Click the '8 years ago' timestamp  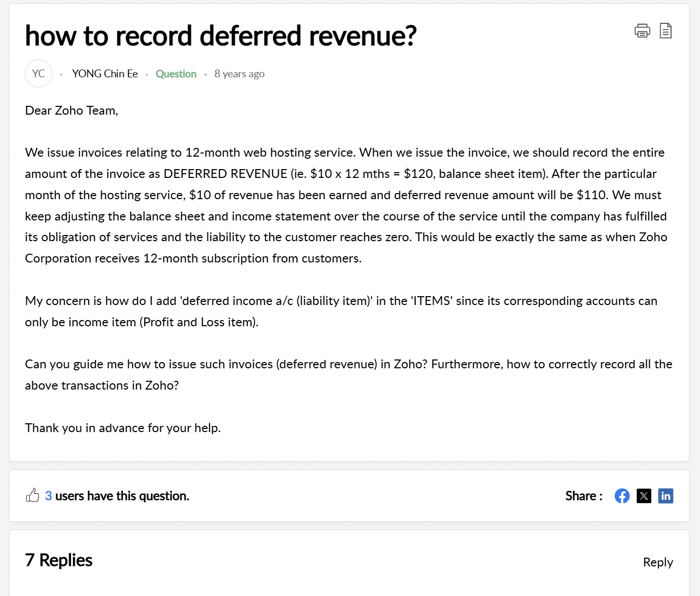click(239, 74)
